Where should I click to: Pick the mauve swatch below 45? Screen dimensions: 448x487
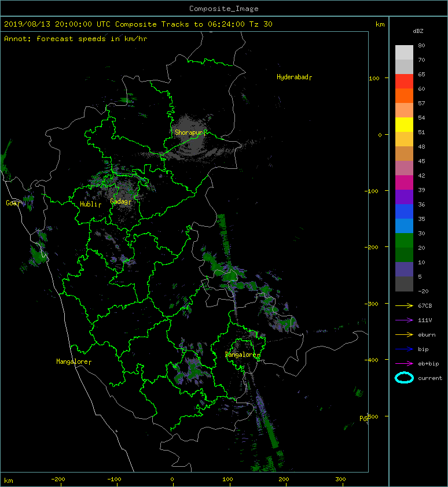point(404,168)
